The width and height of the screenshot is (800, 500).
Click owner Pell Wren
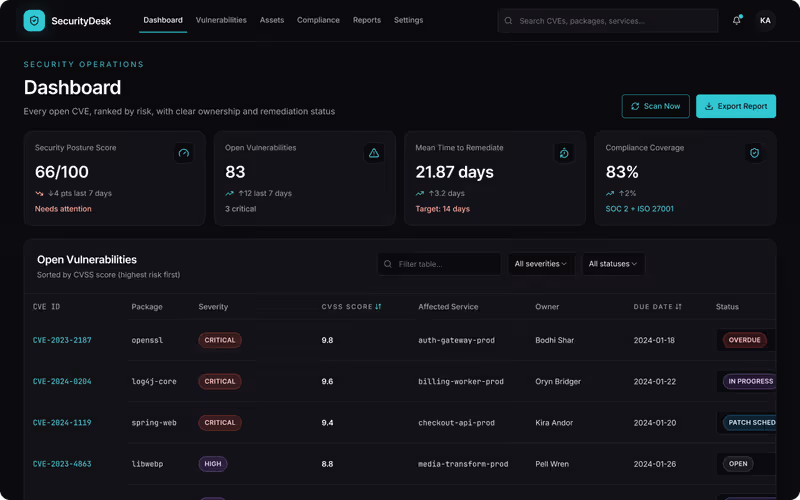(552, 464)
